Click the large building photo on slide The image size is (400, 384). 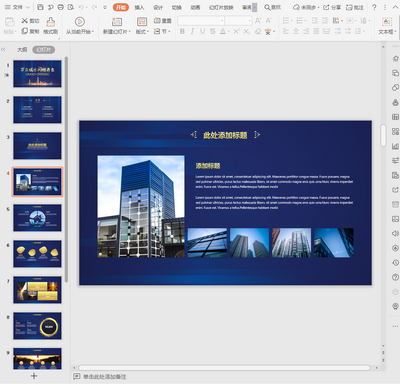tap(141, 206)
